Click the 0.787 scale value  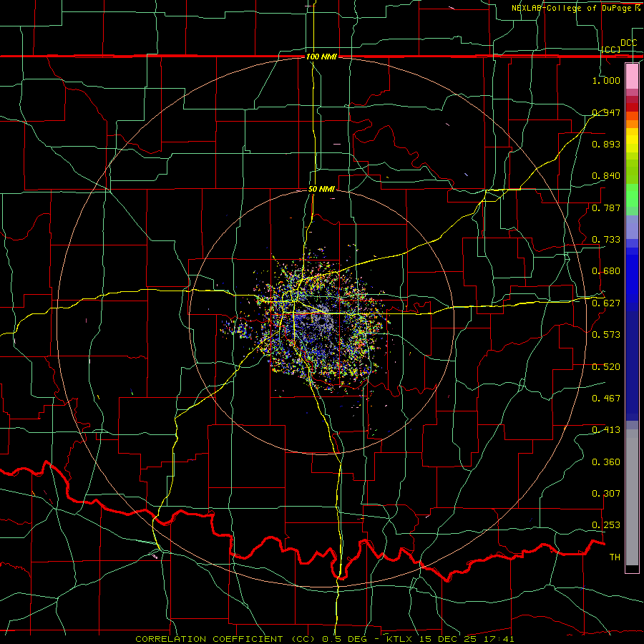coord(606,208)
